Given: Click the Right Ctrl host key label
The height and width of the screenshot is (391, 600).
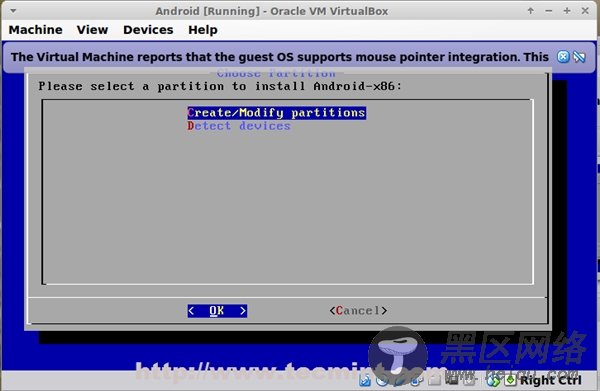Looking at the screenshot, I should point(550,380).
